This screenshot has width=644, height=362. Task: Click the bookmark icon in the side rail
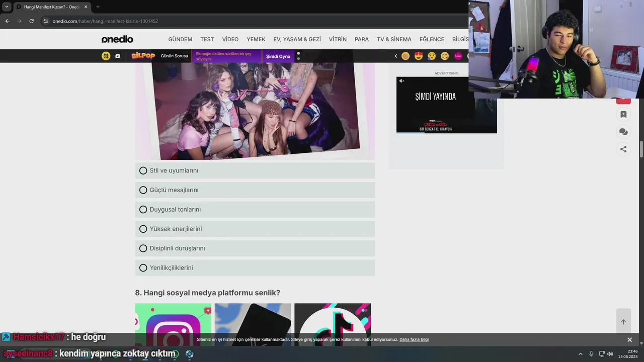point(623,114)
